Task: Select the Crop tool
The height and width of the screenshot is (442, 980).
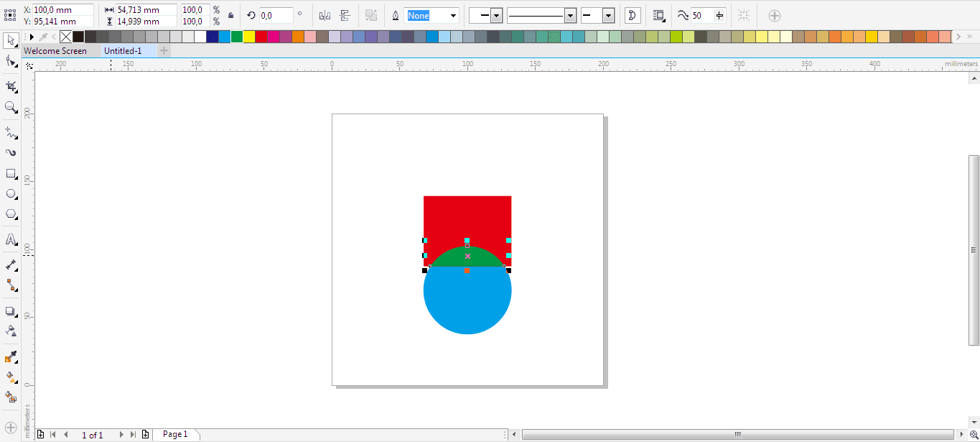Action: [x=11, y=87]
